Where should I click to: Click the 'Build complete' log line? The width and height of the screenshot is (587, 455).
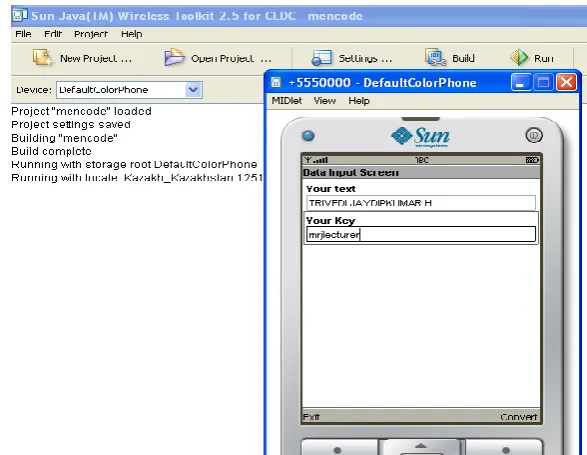(x=51, y=151)
